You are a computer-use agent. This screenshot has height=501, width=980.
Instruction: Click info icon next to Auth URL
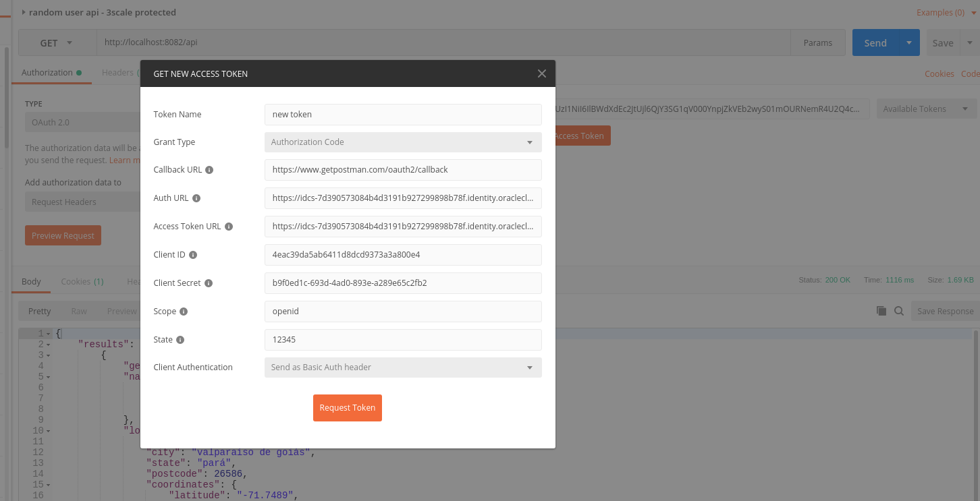pos(196,198)
